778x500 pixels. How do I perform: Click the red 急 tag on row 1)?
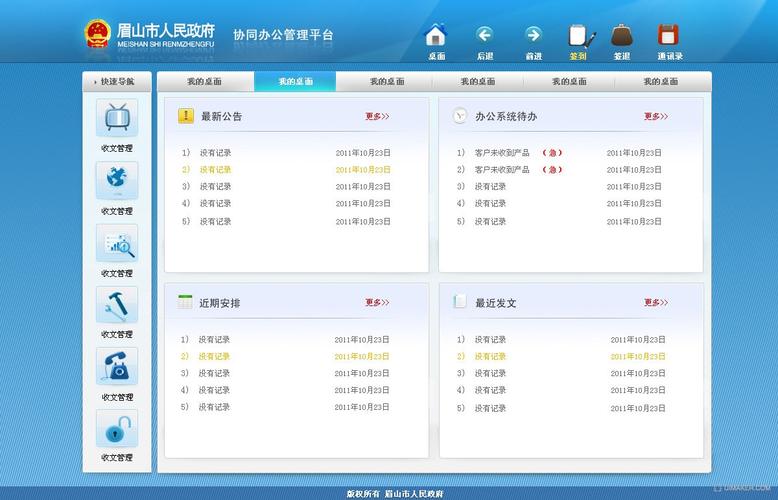[552, 153]
